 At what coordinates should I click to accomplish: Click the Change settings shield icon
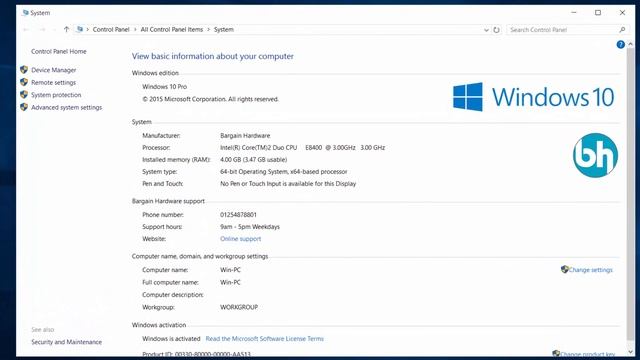(564, 269)
